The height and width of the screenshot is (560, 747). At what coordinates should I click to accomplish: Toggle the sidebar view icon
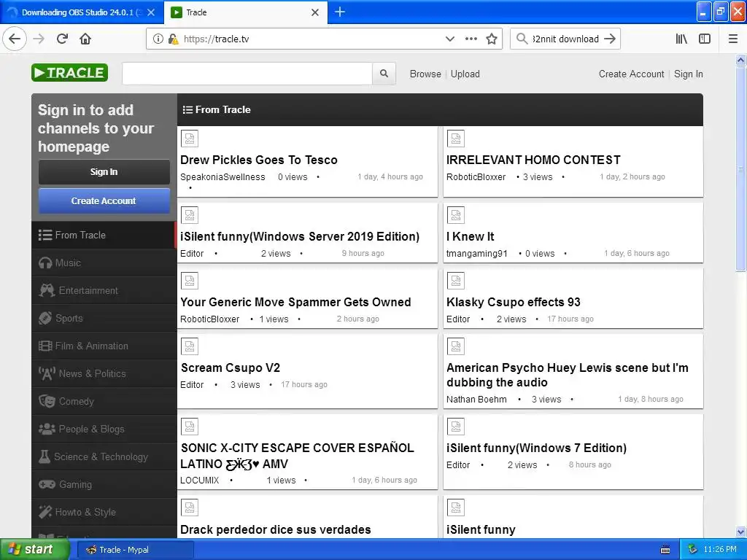pyautogui.click(x=705, y=39)
